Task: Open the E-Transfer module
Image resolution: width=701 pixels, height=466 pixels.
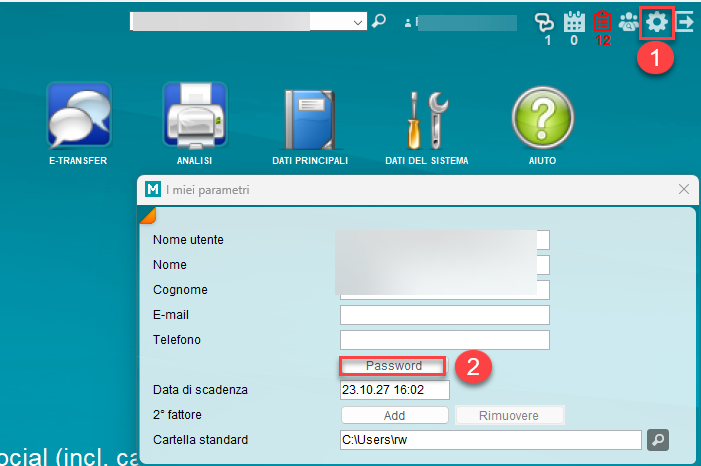Action: (78, 116)
